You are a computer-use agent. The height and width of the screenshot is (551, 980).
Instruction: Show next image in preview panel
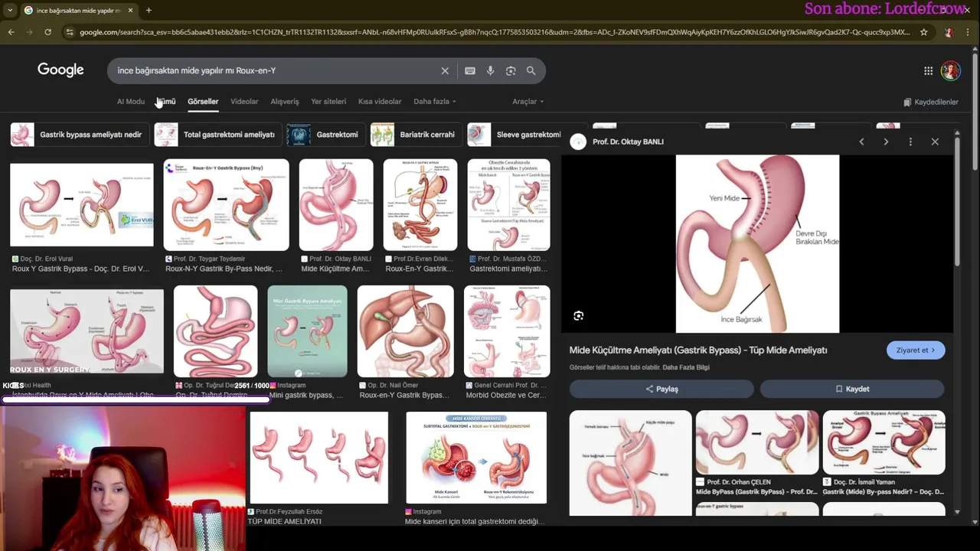886,142
